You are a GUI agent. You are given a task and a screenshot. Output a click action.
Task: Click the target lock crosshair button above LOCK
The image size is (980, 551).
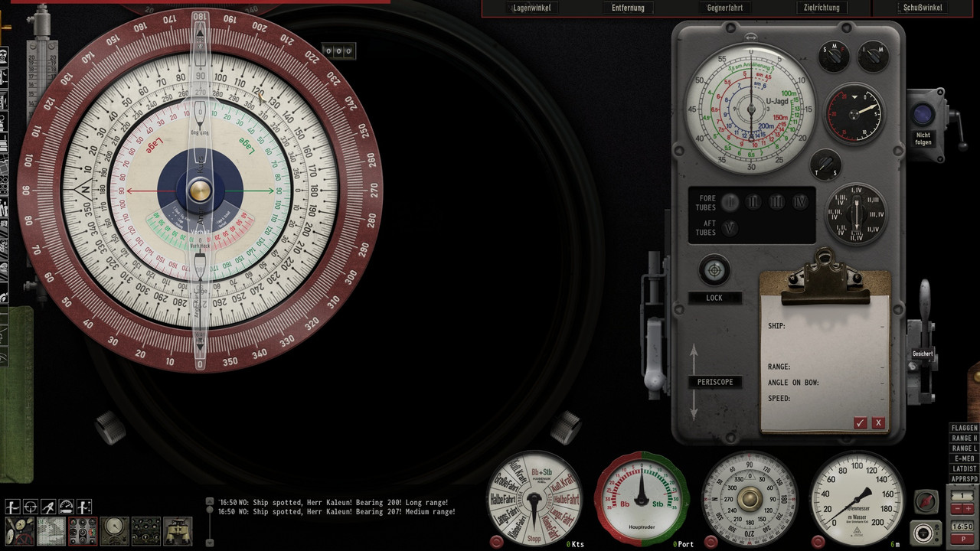(x=714, y=270)
